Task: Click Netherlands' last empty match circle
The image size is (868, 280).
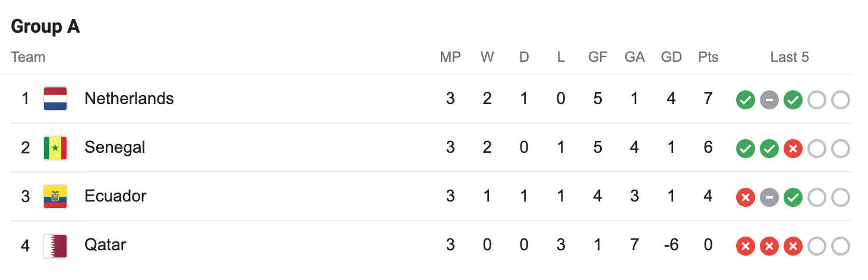Action: click(x=840, y=100)
